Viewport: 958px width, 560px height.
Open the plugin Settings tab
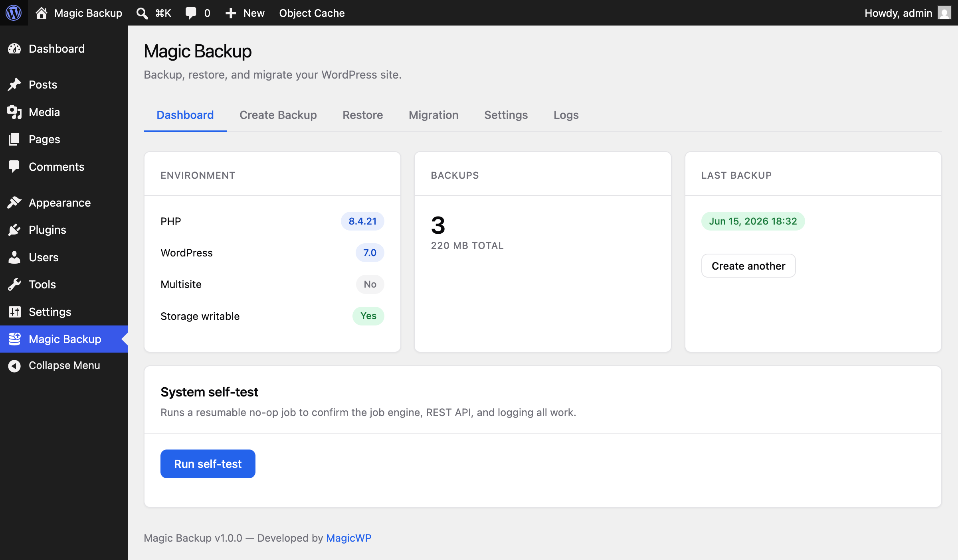[x=506, y=115]
